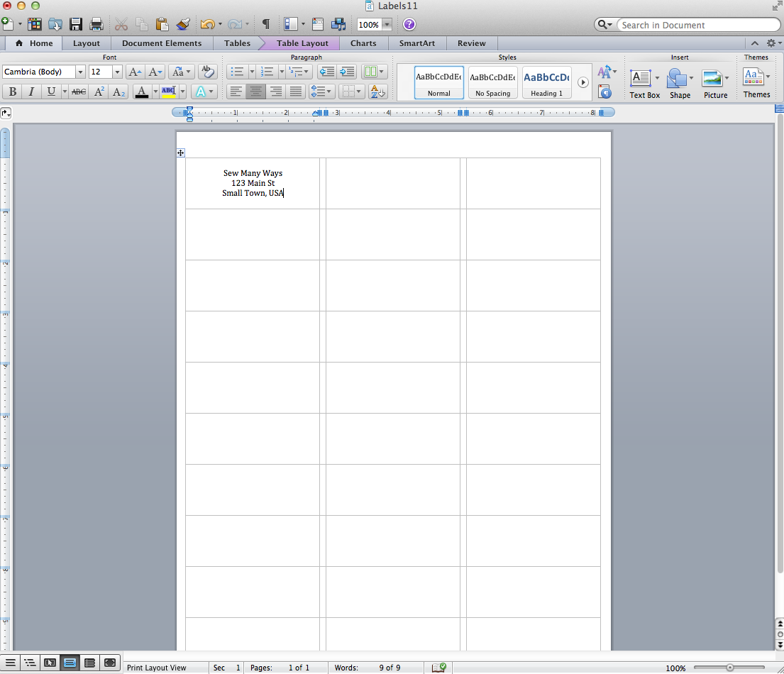784x674 pixels.
Task: Increase paragraph indent
Action: pos(347,72)
